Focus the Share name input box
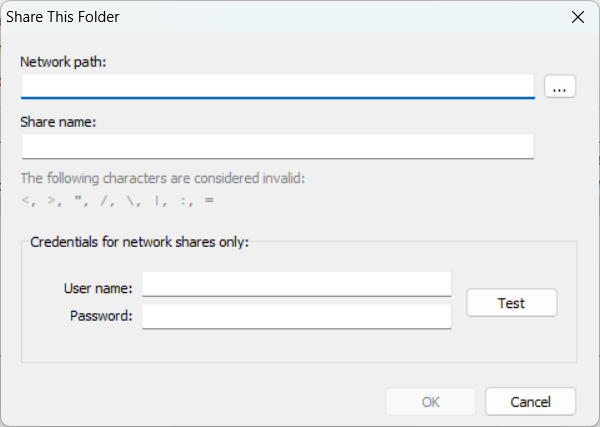Screen dimensions: 600x427 click(x=277, y=147)
